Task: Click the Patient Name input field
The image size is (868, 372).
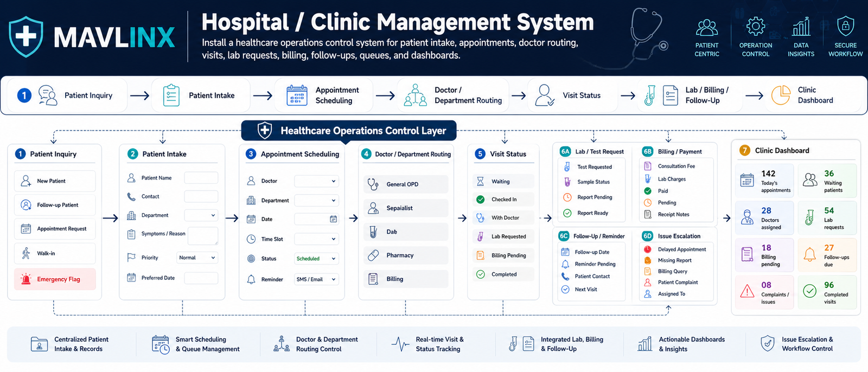Action: pos(201,178)
